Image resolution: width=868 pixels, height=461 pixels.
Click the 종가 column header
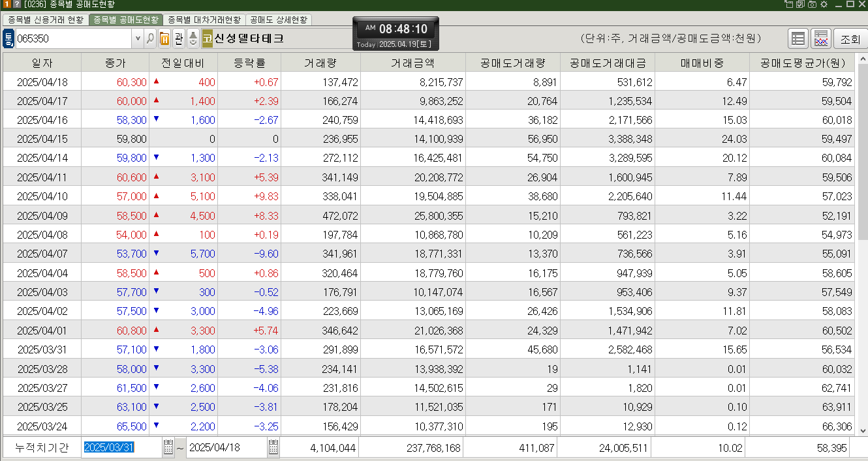[115, 63]
